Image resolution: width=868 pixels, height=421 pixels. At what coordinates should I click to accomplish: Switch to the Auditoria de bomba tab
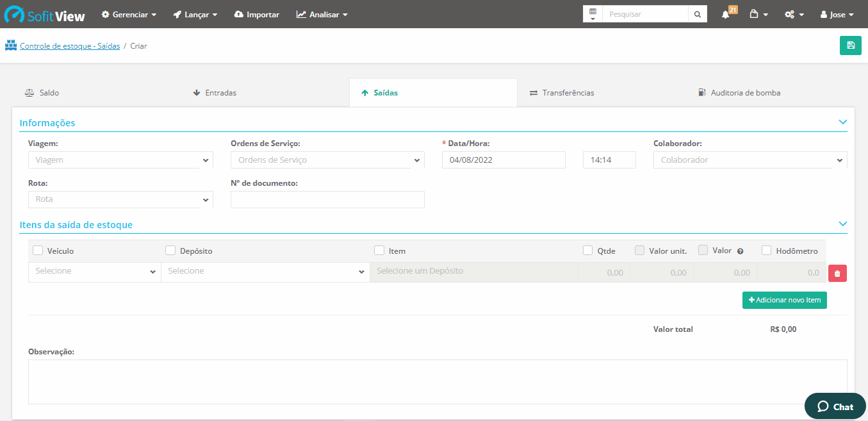(x=770, y=93)
